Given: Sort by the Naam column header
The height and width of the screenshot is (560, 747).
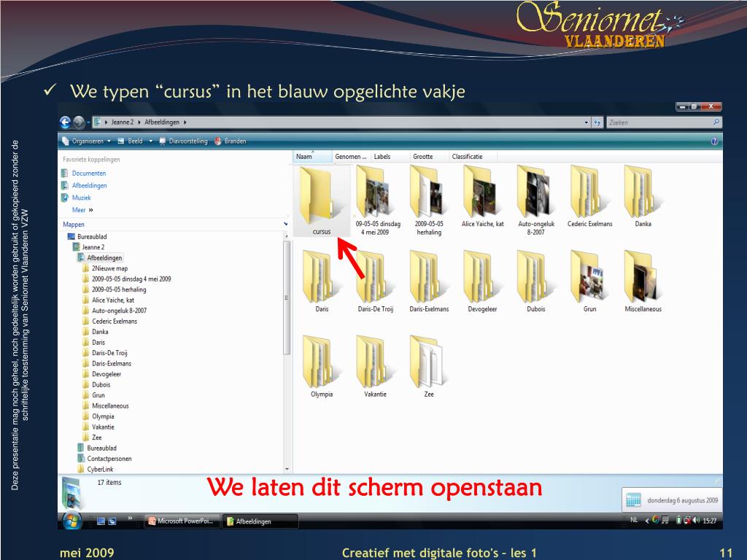Looking at the screenshot, I should coord(312,157).
